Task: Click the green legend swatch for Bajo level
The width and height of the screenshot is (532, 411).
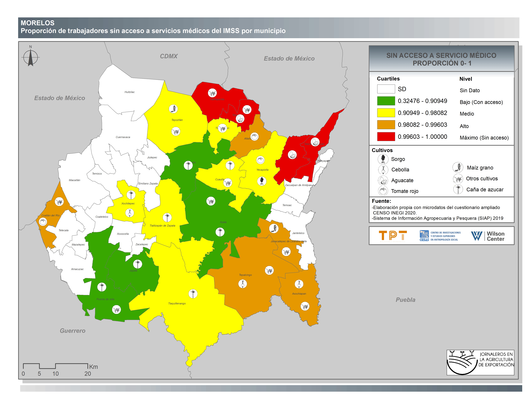Action: (x=386, y=101)
